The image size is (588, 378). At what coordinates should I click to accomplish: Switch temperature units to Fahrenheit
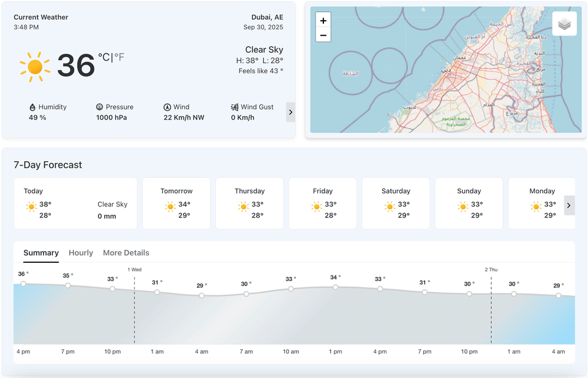pyautogui.click(x=119, y=58)
